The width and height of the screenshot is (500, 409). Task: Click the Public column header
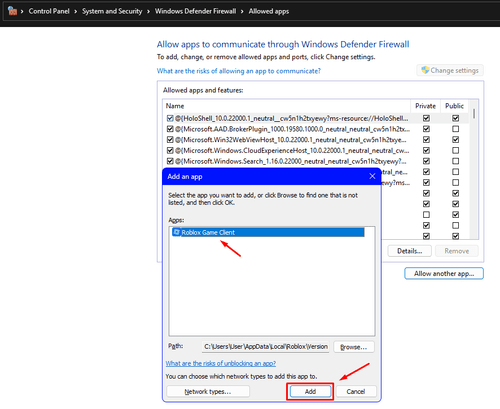(454, 106)
